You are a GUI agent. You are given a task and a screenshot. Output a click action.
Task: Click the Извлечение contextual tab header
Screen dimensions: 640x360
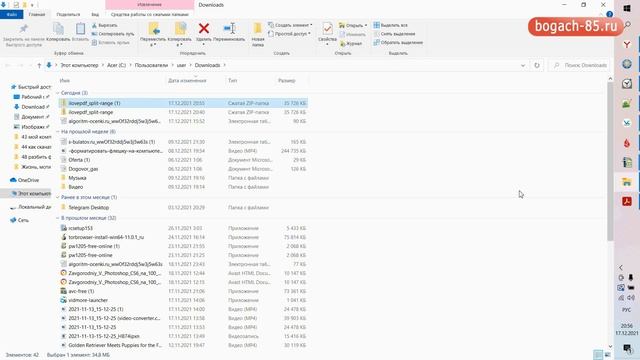(150, 4)
